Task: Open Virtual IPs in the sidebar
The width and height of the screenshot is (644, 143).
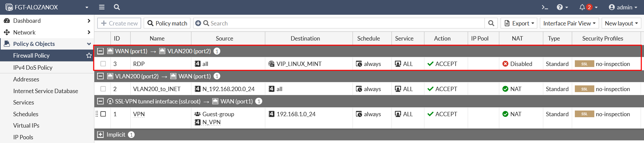Action: click(x=26, y=126)
